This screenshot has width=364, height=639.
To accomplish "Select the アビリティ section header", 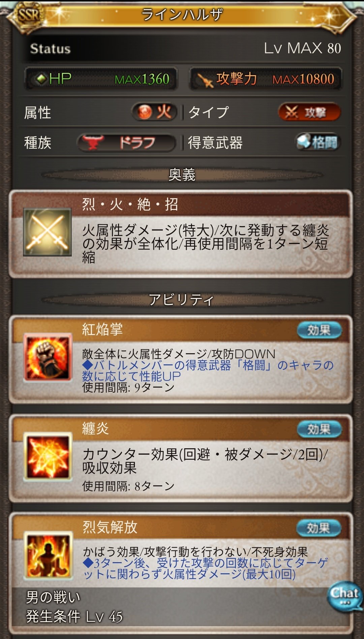I will point(182,299).
